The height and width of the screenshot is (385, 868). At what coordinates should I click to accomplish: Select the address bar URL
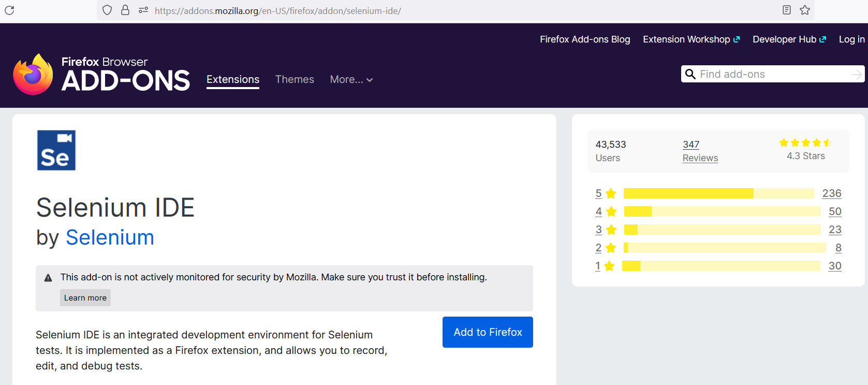tap(278, 10)
